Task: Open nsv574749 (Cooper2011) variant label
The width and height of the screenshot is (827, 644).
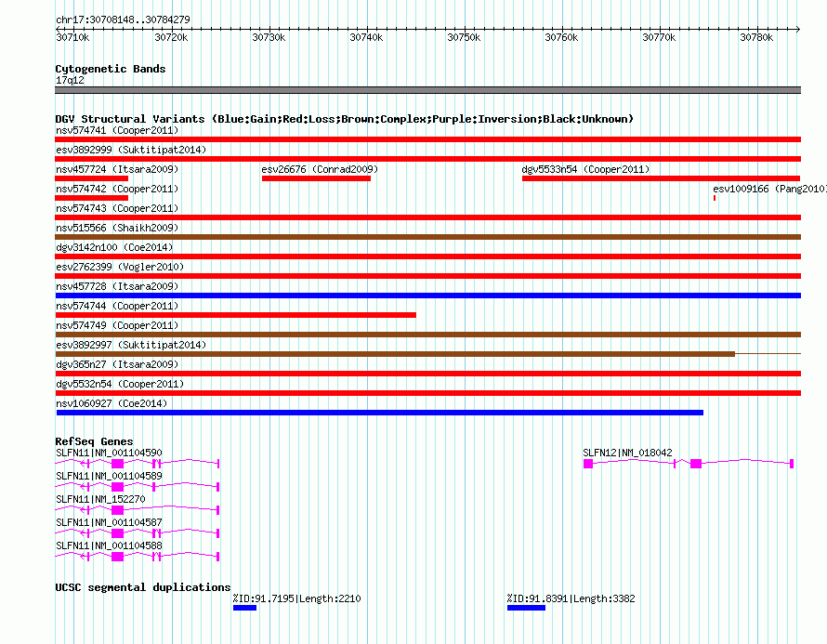Action: pyautogui.click(x=117, y=325)
